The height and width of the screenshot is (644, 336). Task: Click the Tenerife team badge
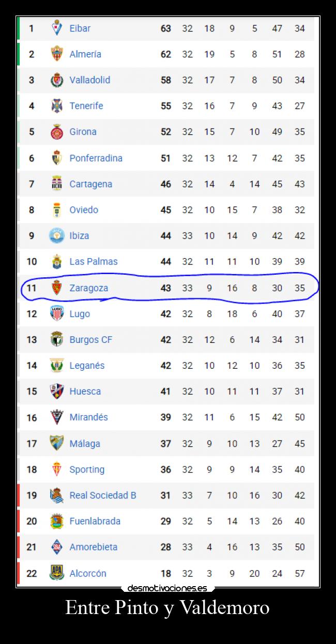click(56, 106)
